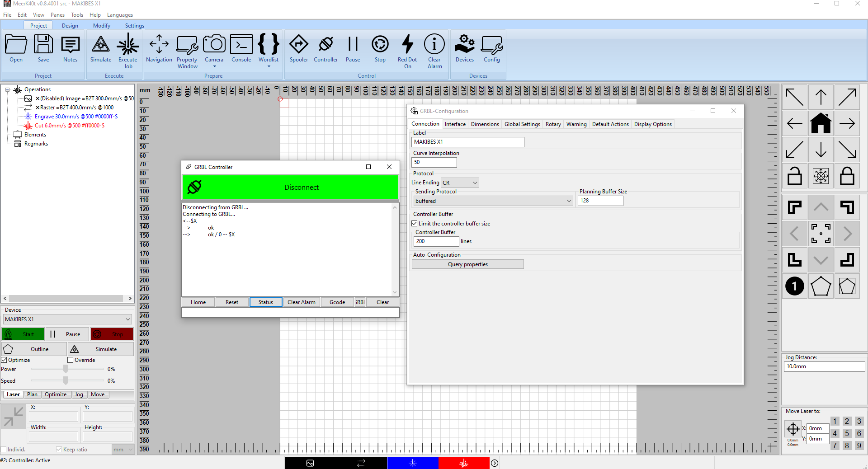Collapse the Operations tree node
This screenshot has height=469, width=868.
click(8, 89)
